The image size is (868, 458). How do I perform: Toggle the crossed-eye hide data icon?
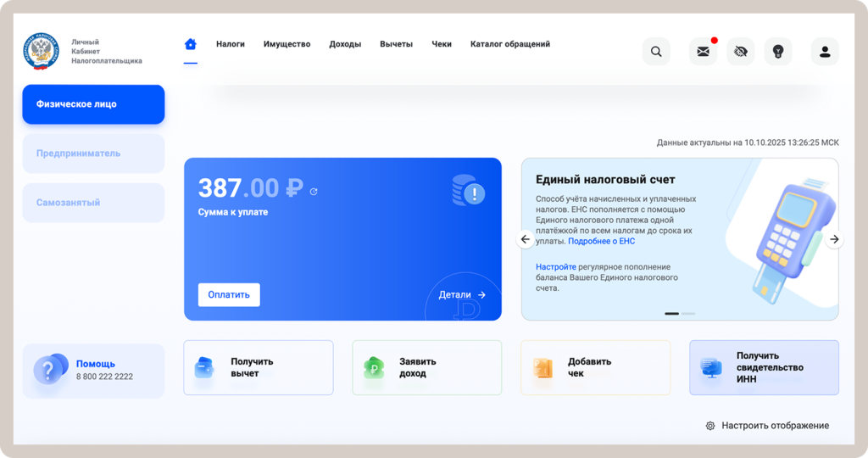[740, 52]
